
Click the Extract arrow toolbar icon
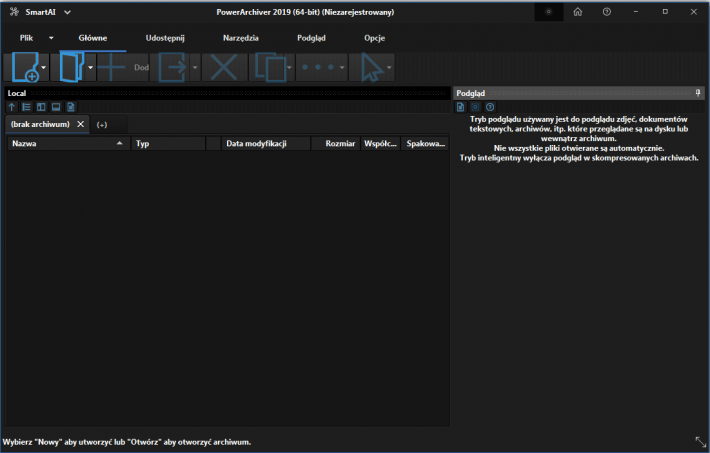(x=173, y=67)
